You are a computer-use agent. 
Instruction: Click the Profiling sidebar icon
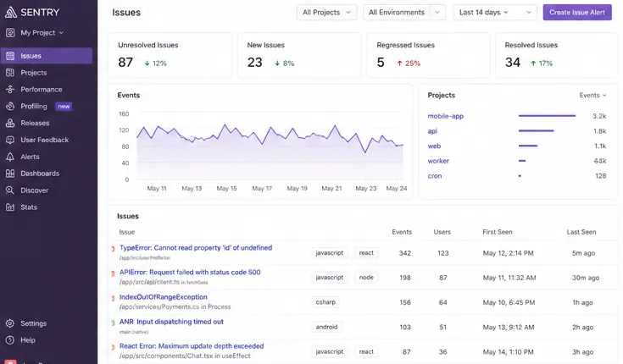10,107
